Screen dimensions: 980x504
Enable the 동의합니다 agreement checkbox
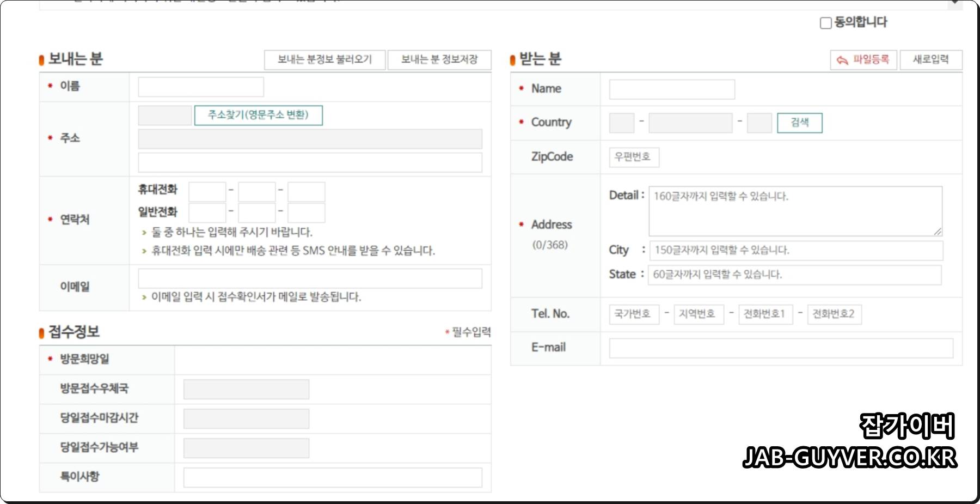point(825,23)
